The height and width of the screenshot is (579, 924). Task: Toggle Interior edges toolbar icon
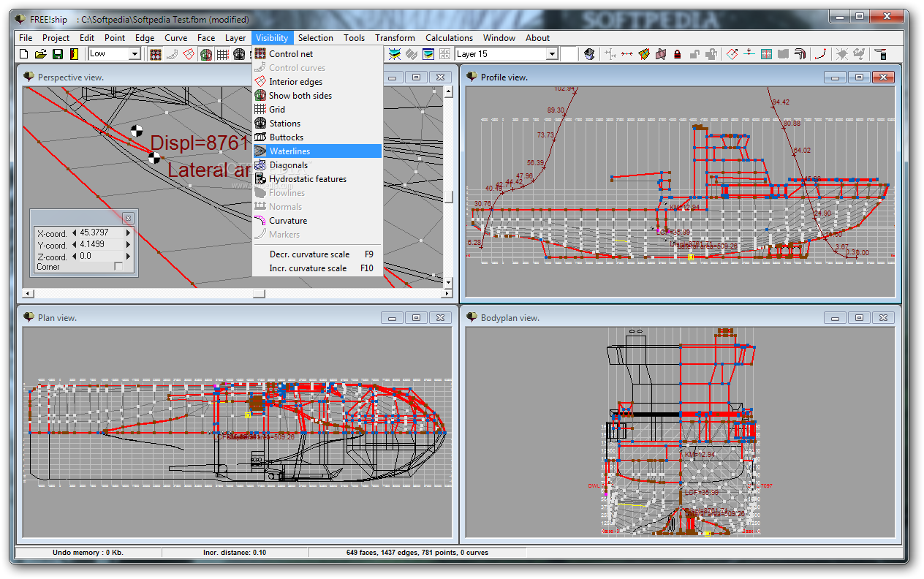[x=189, y=54]
